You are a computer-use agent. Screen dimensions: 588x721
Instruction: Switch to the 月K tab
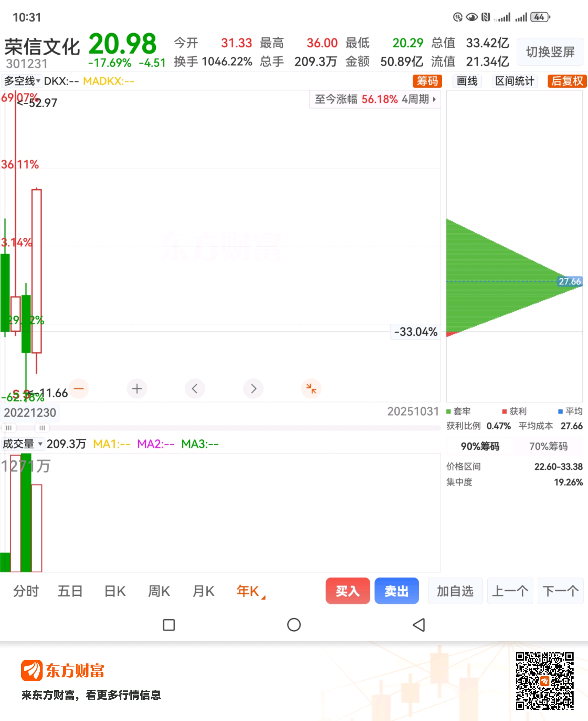203,591
